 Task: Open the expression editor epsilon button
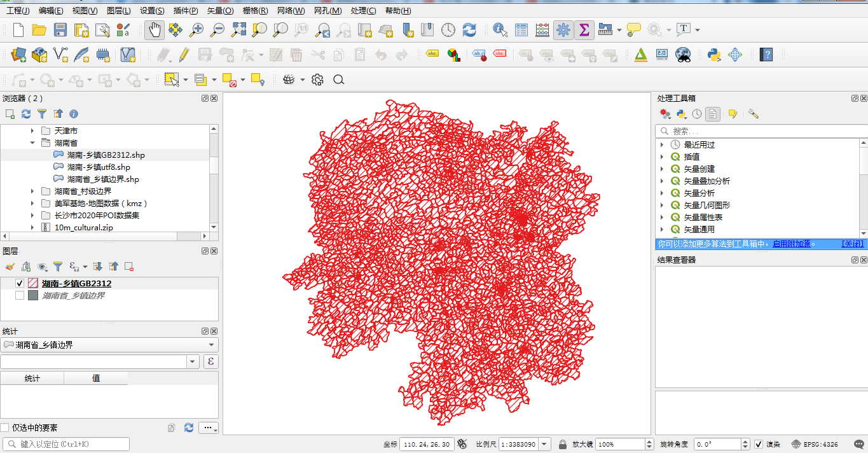point(210,361)
